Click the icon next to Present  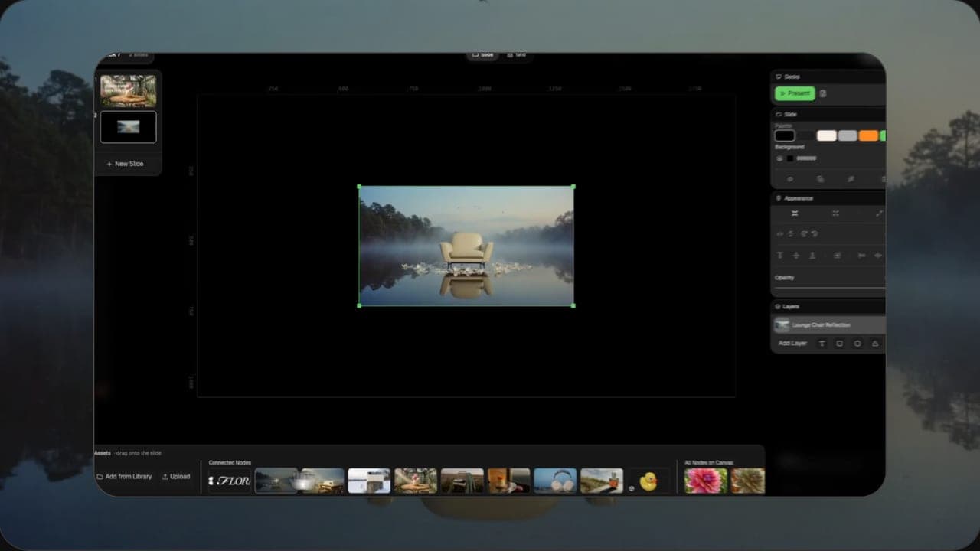coord(823,93)
